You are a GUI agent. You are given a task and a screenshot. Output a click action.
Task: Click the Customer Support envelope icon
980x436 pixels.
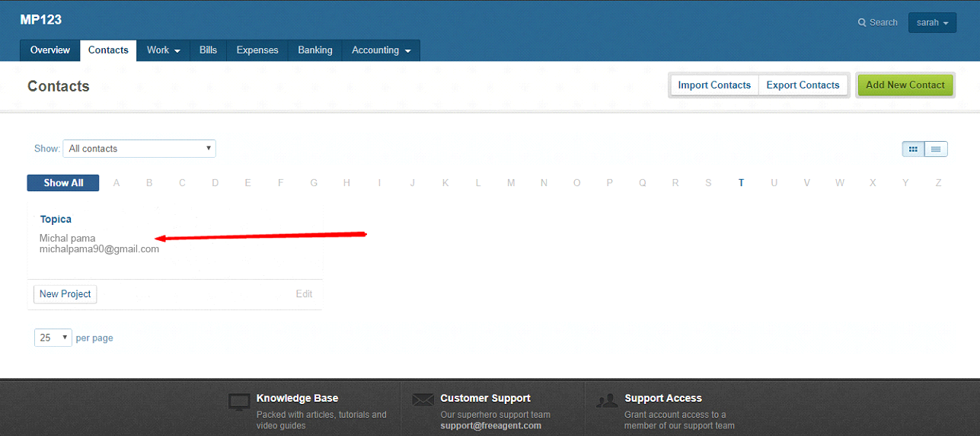pos(423,399)
